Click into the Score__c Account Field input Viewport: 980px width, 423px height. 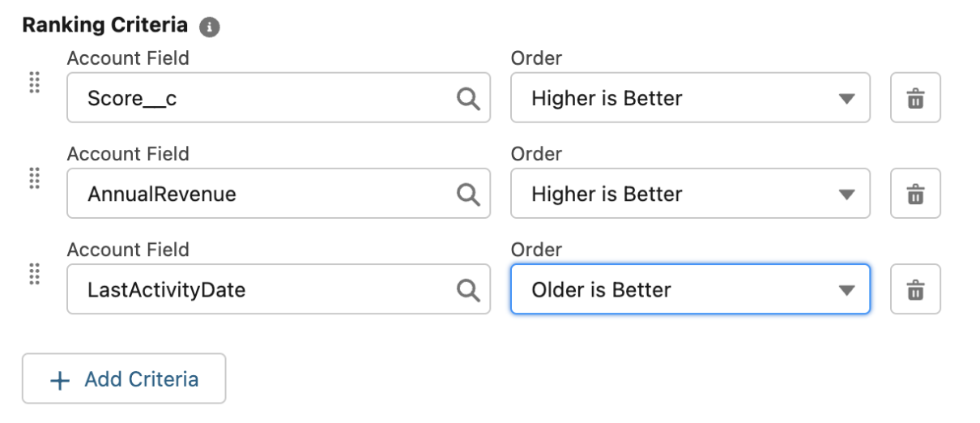259,99
